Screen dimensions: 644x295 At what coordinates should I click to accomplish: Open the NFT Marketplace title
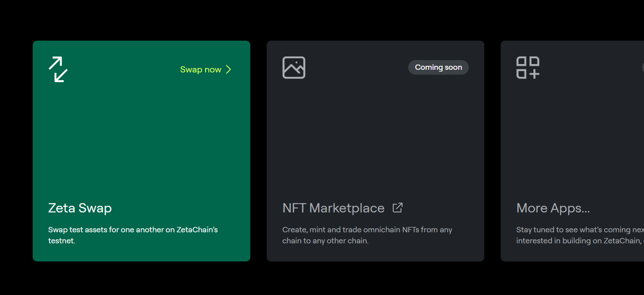pos(333,208)
